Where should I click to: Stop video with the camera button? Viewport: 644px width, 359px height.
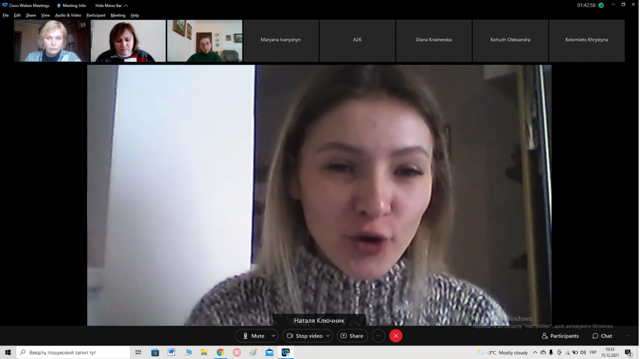tap(305, 336)
